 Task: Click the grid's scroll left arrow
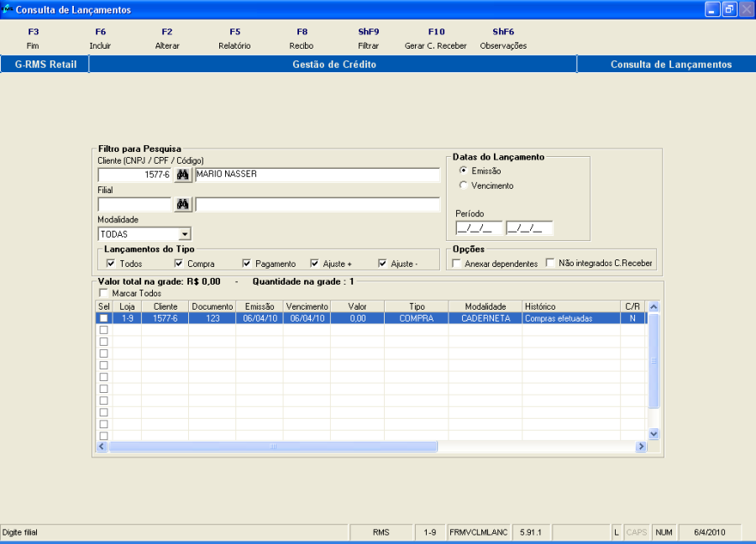[102, 446]
